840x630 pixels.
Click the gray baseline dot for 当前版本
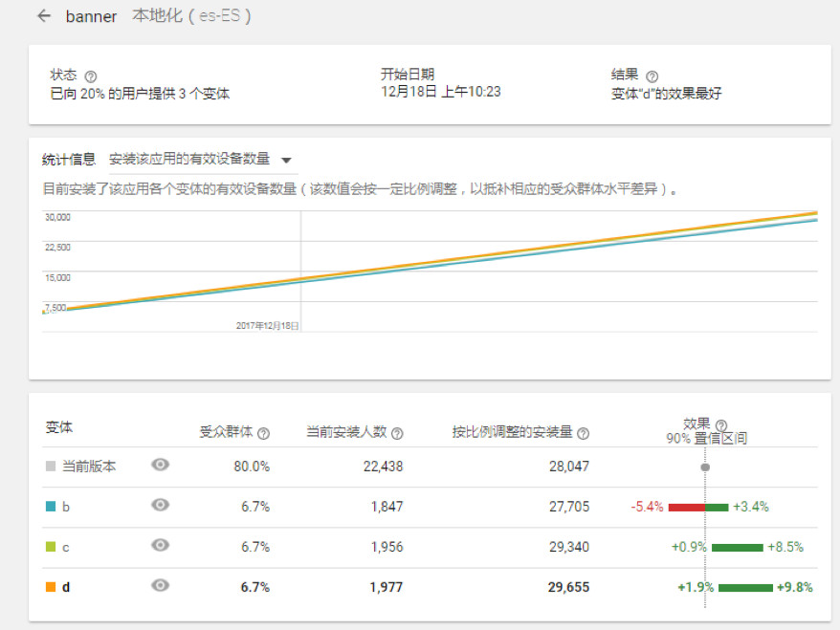click(x=705, y=467)
